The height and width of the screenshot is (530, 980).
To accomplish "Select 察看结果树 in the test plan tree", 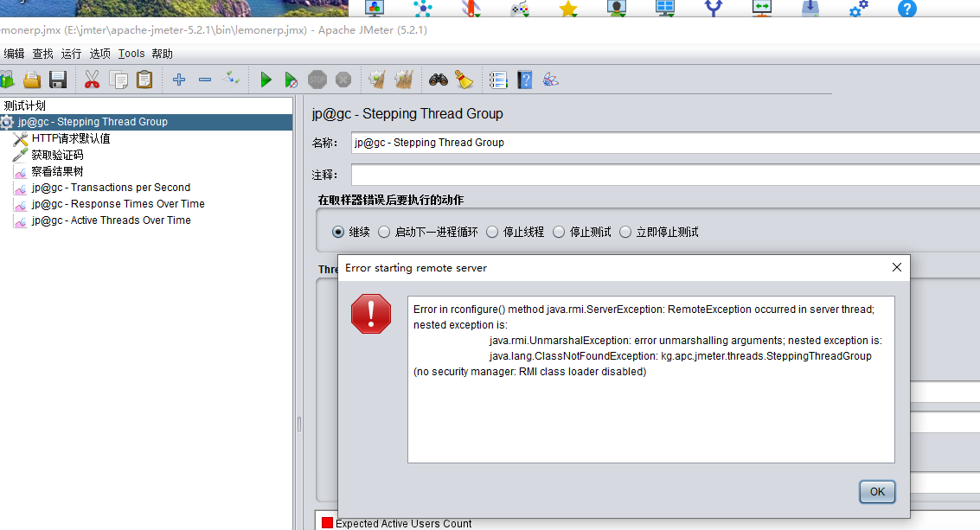I will pyautogui.click(x=57, y=171).
